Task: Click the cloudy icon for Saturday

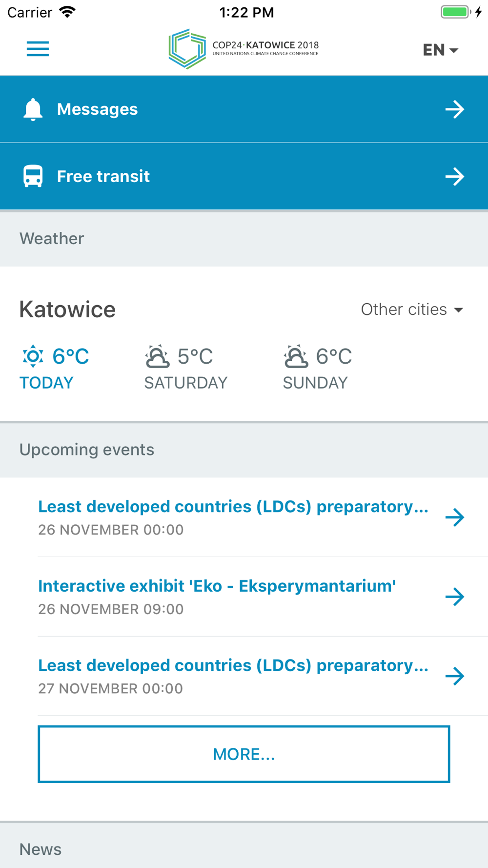Action: pyautogui.click(x=157, y=356)
